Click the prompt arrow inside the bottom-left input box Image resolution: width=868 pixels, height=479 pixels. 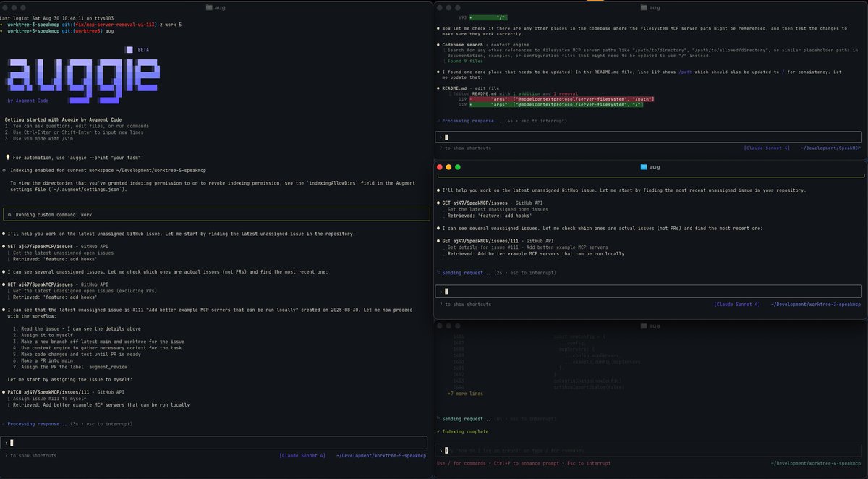[6, 441]
